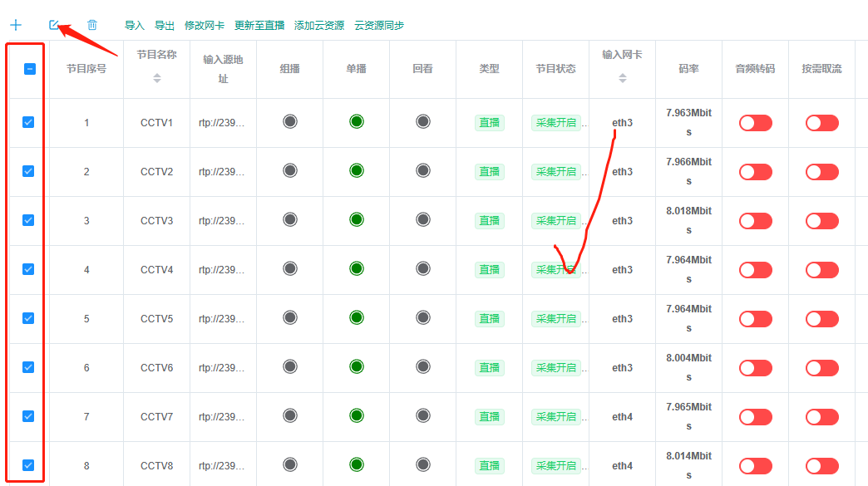868x486 pixels.
Task: Click the 修改网卡 link
Action: (x=205, y=26)
